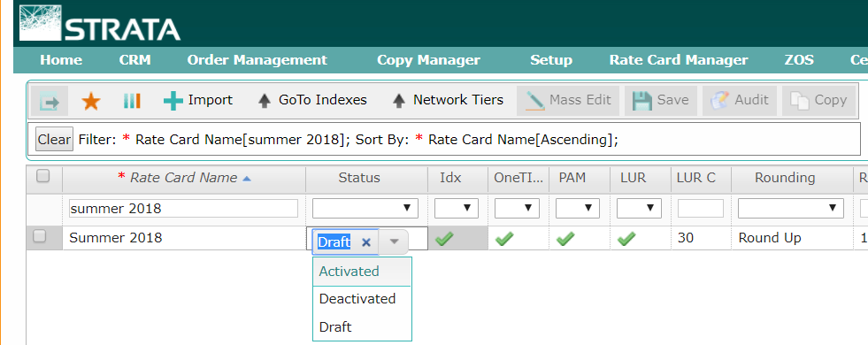Click the Audit button label
Viewport: 868px width, 345px height.
(751, 100)
